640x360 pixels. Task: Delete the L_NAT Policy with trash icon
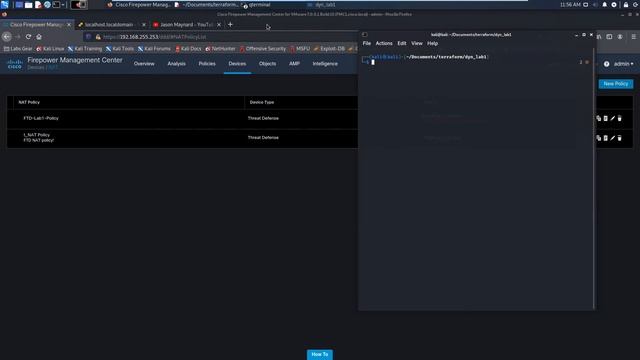tap(620, 138)
